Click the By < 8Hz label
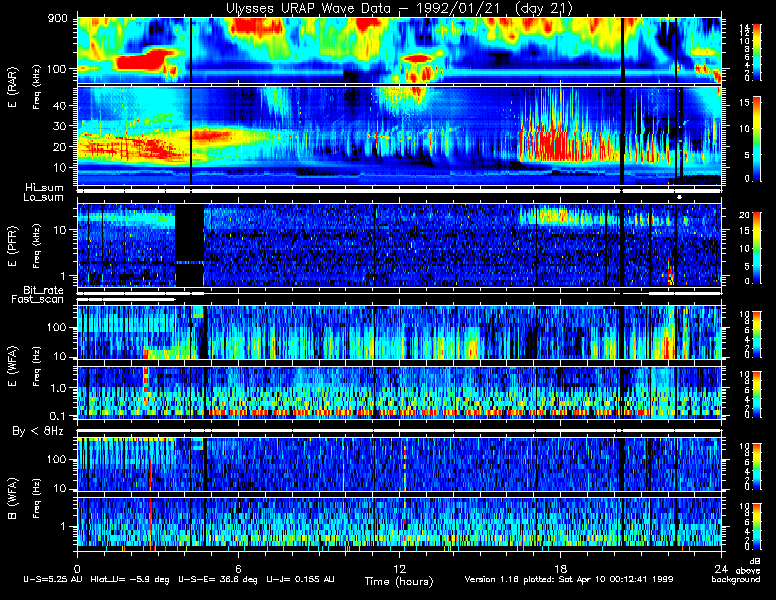 click(x=38, y=432)
